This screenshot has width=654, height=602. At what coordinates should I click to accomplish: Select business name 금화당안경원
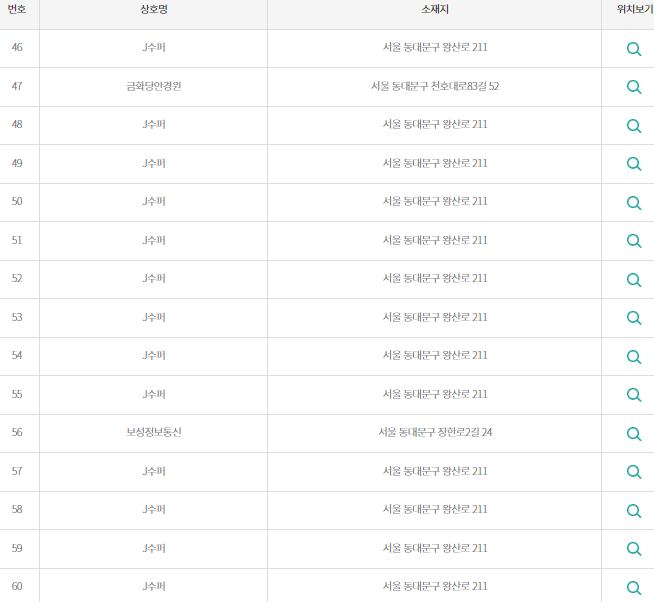click(x=154, y=86)
